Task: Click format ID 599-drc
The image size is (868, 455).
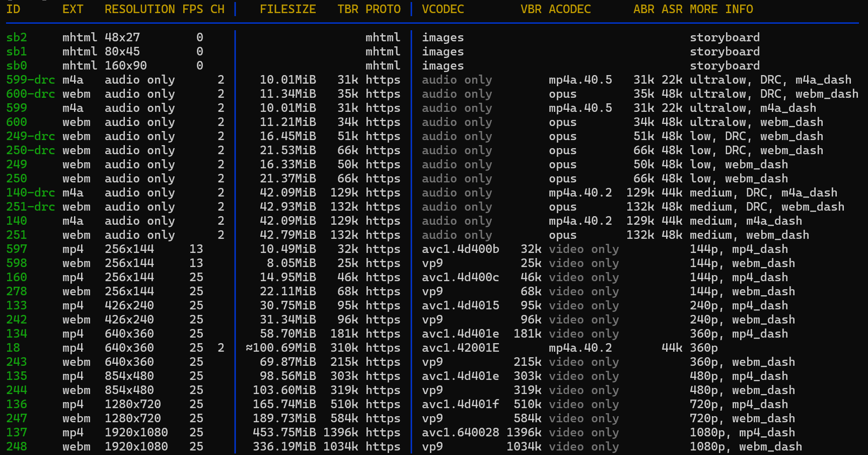Action: pyautogui.click(x=31, y=80)
